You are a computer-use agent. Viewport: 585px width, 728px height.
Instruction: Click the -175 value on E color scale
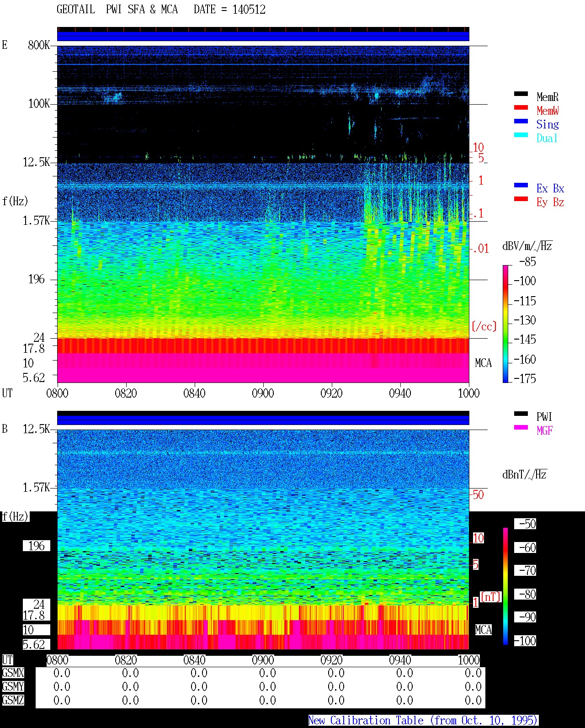pos(525,378)
